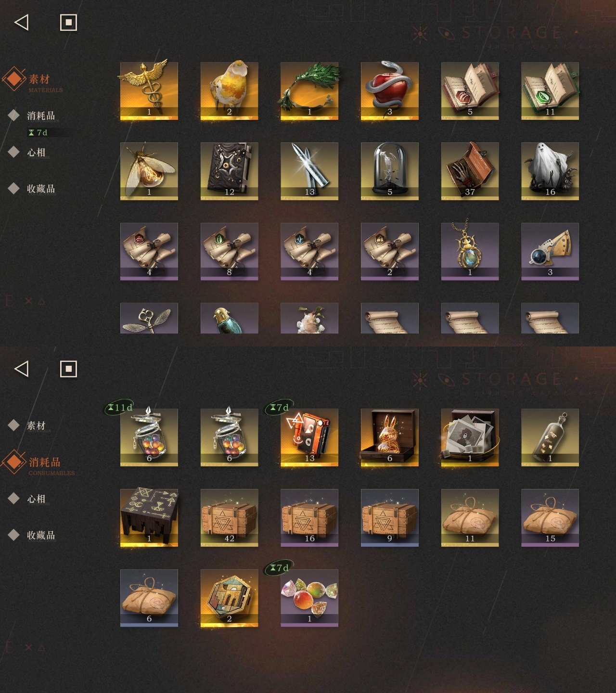
Task: Select the crossed silver bullets item
Action: pyautogui.click(x=309, y=171)
